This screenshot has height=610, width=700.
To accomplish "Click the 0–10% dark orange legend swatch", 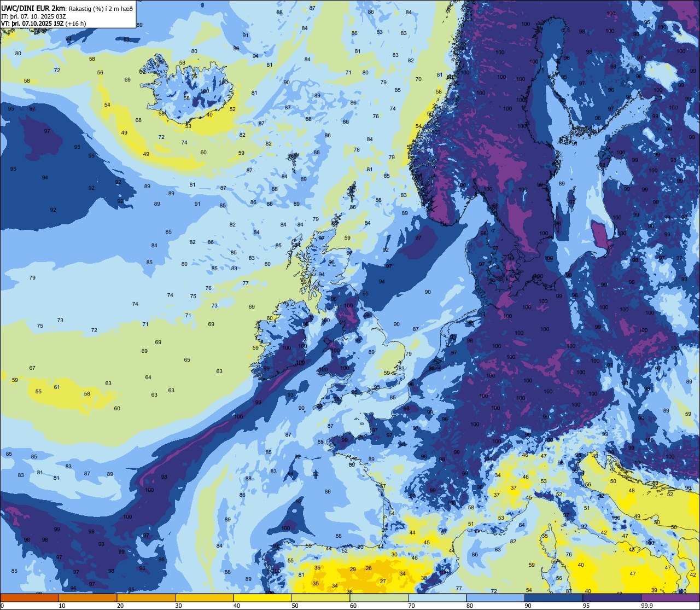I will 30,597.
